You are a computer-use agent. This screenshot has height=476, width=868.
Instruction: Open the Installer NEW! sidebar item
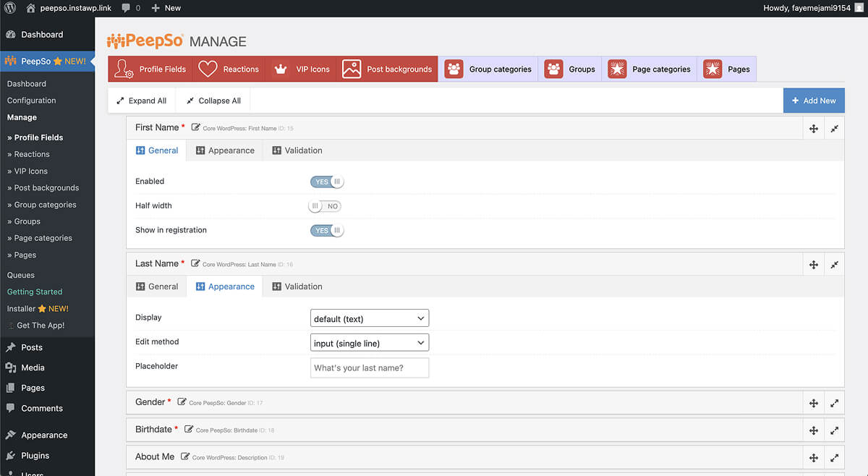[x=38, y=308]
